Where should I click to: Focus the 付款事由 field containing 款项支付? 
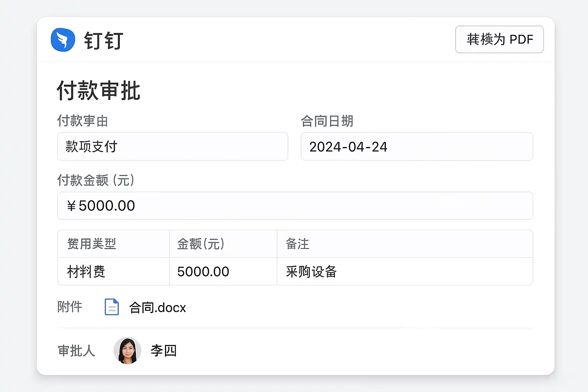[172, 147]
